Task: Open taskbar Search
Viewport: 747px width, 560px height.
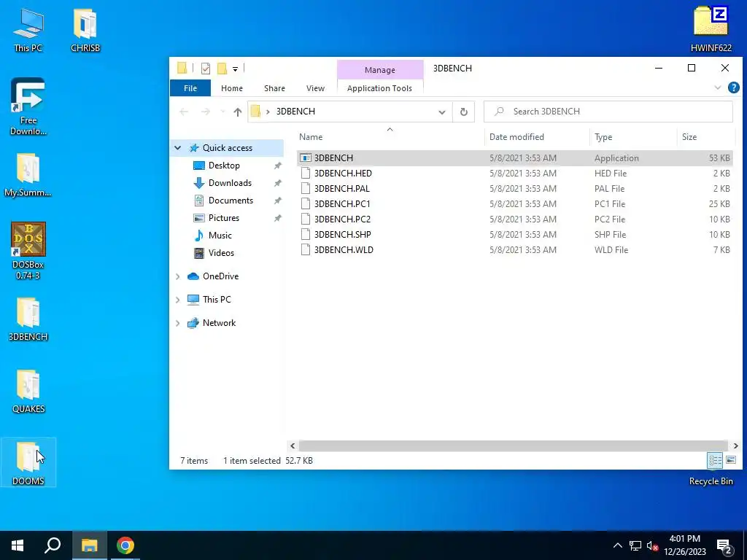Action: [53, 545]
